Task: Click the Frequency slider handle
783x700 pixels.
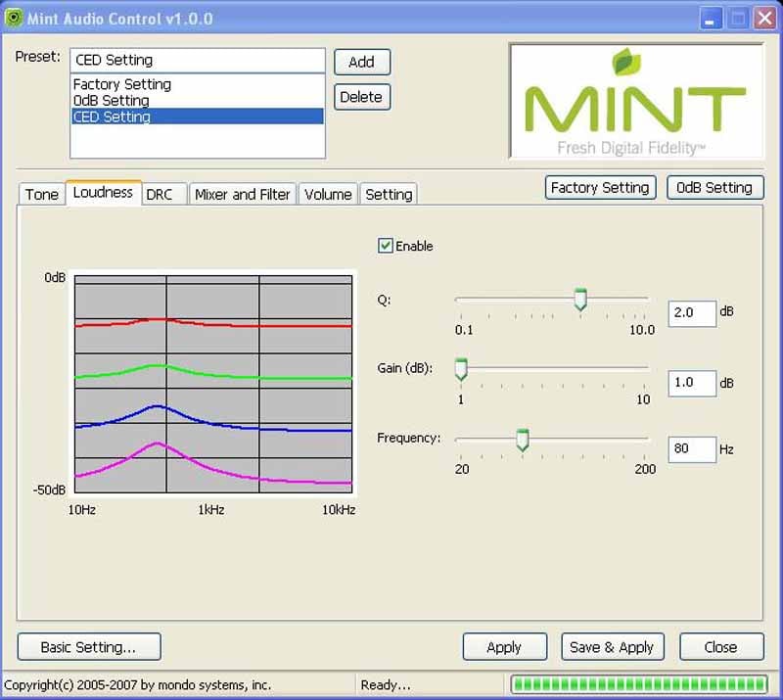Action: click(x=523, y=440)
